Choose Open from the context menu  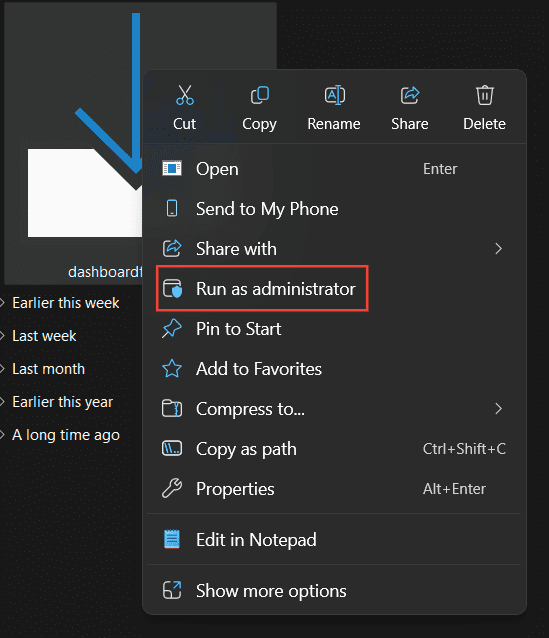pos(334,168)
